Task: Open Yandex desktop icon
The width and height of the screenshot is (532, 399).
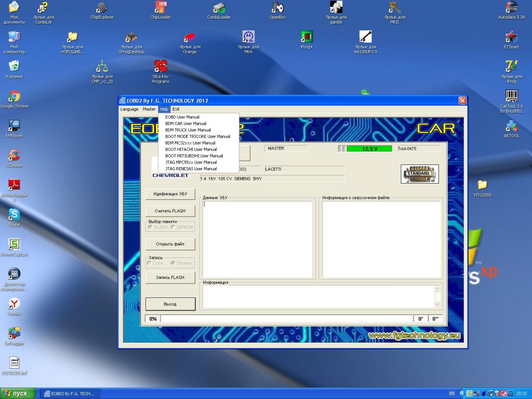Action: [14, 307]
